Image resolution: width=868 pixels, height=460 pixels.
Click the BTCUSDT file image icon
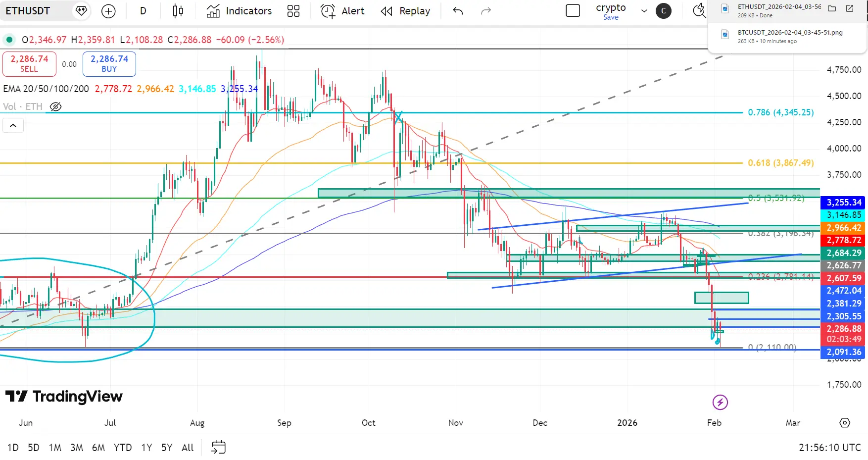[x=725, y=34]
